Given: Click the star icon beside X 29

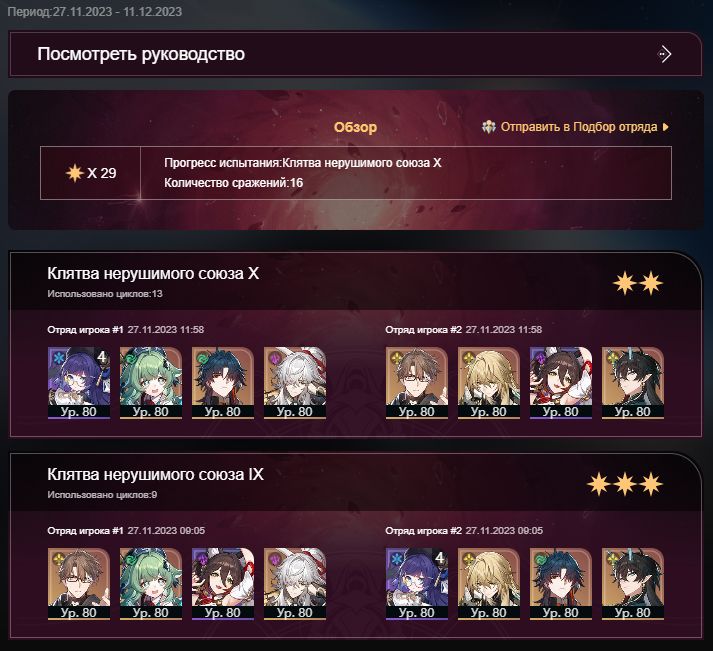Looking at the screenshot, I should pyautogui.click(x=74, y=173).
